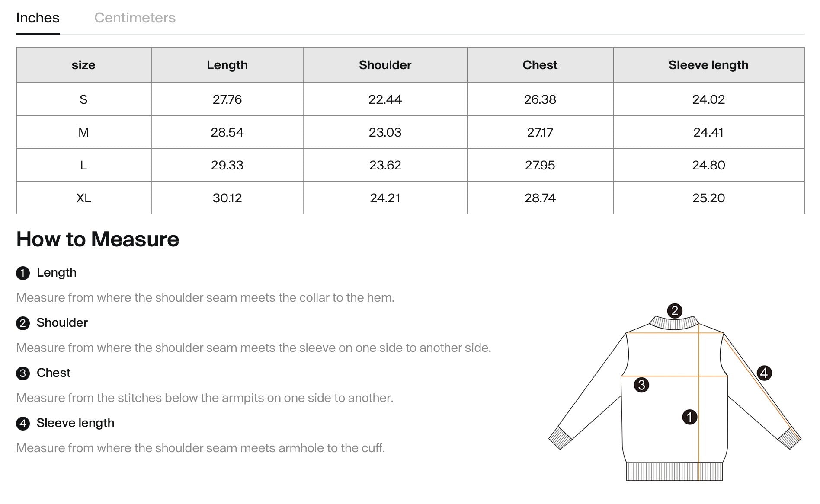The height and width of the screenshot is (504, 820).
Task: Click the number 3 Chest bullet icon
Action: coord(23,373)
